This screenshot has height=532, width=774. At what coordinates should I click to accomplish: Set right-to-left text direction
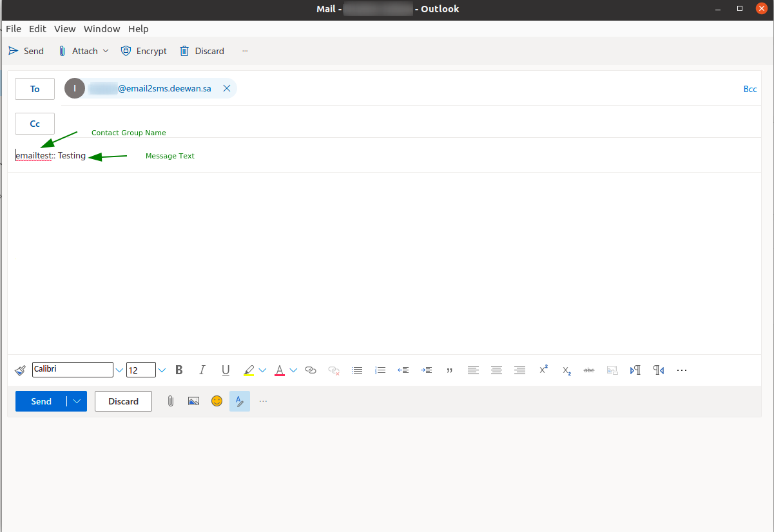pos(659,370)
